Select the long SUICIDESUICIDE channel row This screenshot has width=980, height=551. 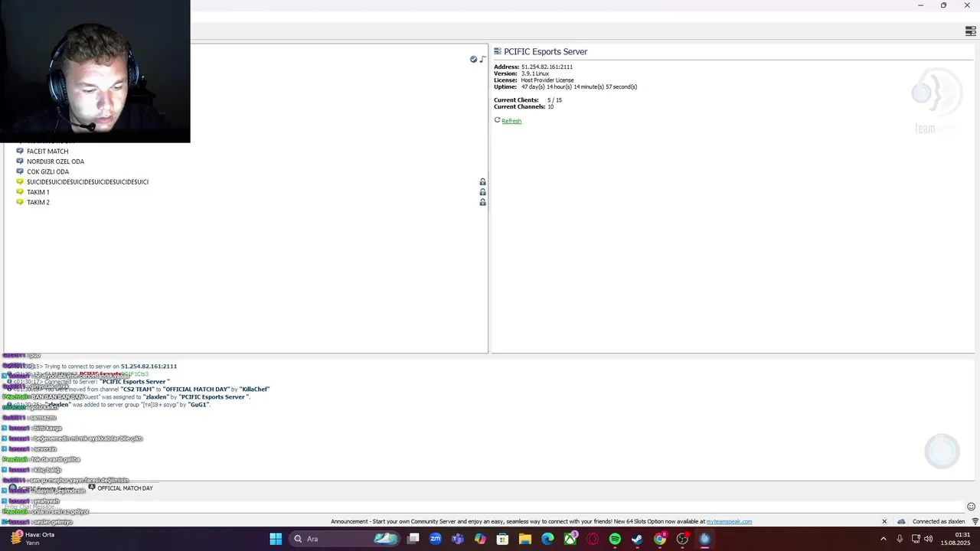click(x=87, y=182)
